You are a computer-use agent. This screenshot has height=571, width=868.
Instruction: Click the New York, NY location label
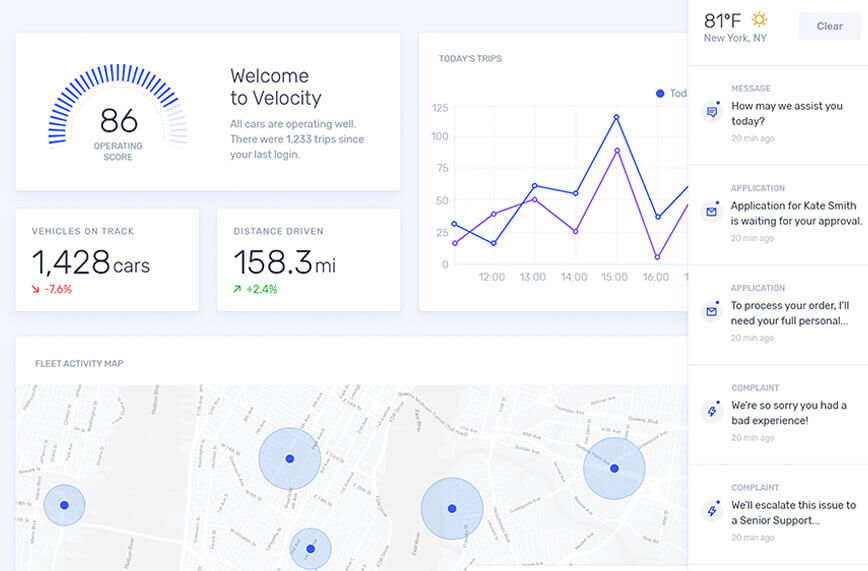pyautogui.click(x=735, y=38)
